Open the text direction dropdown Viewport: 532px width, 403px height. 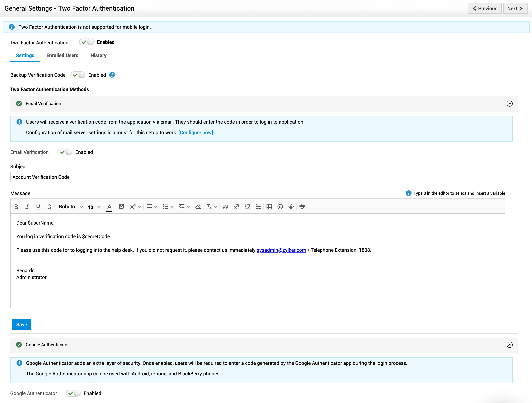[x=212, y=207]
